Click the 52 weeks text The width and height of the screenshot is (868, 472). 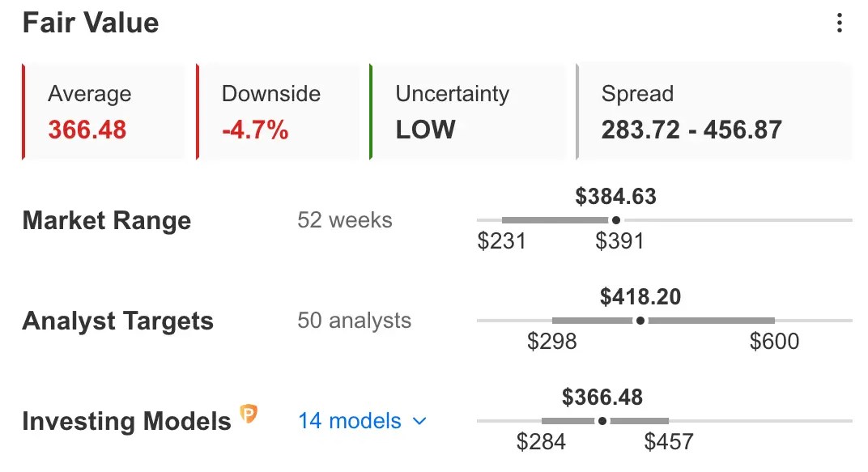pyautogui.click(x=344, y=220)
